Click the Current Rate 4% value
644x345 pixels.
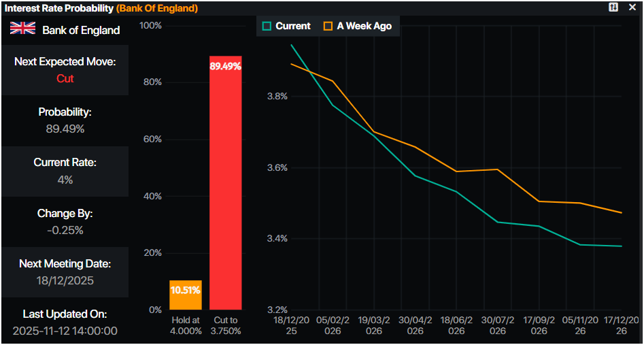tap(65, 180)
